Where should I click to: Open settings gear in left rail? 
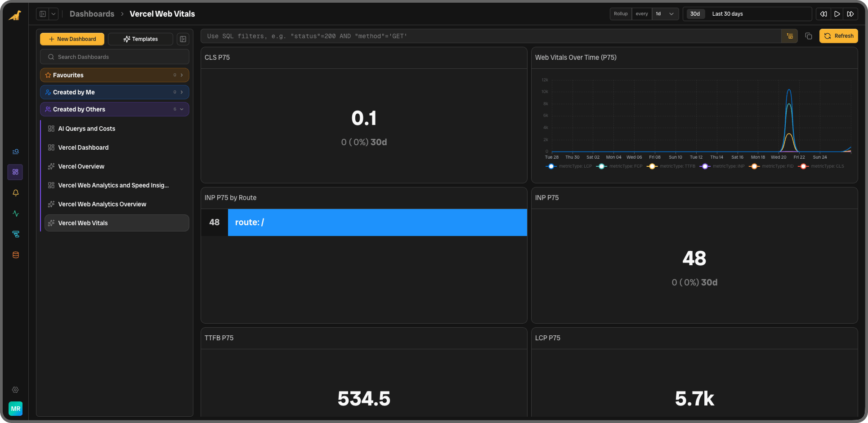point(15,390)
